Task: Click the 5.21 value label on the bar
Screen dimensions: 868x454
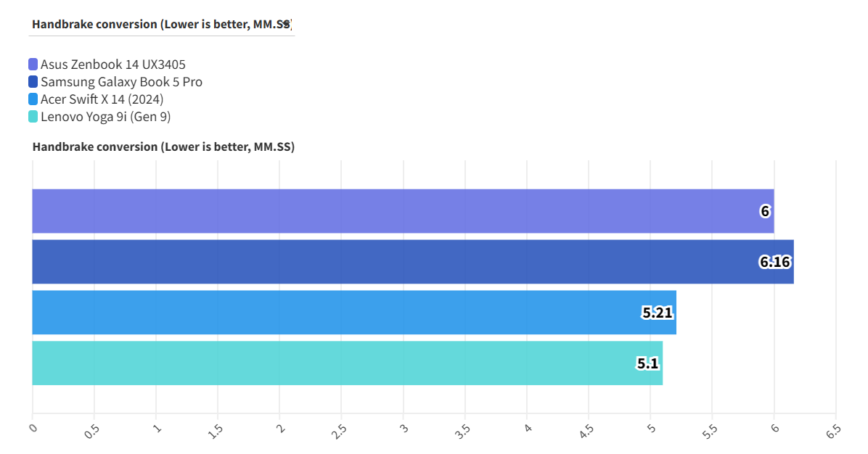Action: pyautogui.click(x=658, y=313)
